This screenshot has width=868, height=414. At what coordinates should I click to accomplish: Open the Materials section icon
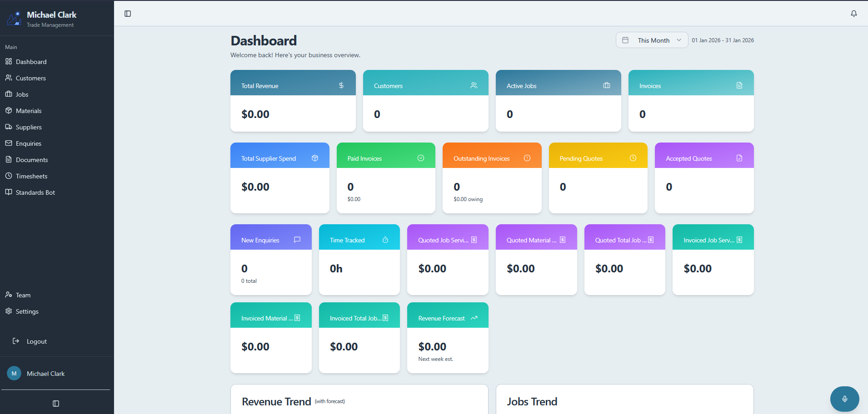tap(9, 110)
